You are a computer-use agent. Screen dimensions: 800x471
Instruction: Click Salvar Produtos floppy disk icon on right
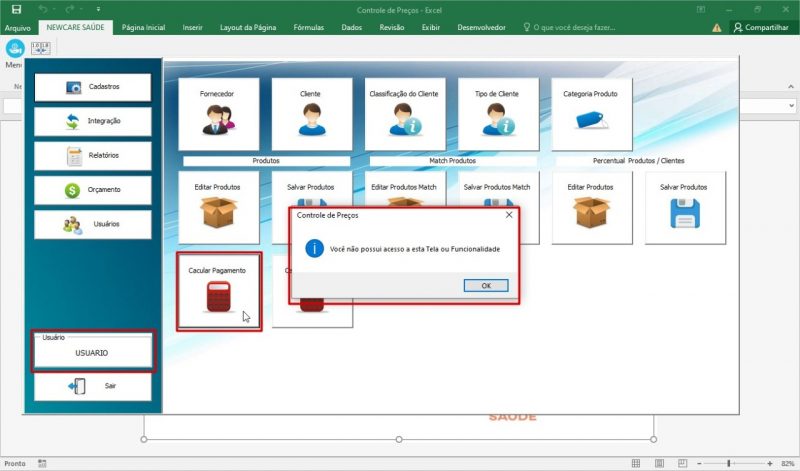click(x=683, y=210)
